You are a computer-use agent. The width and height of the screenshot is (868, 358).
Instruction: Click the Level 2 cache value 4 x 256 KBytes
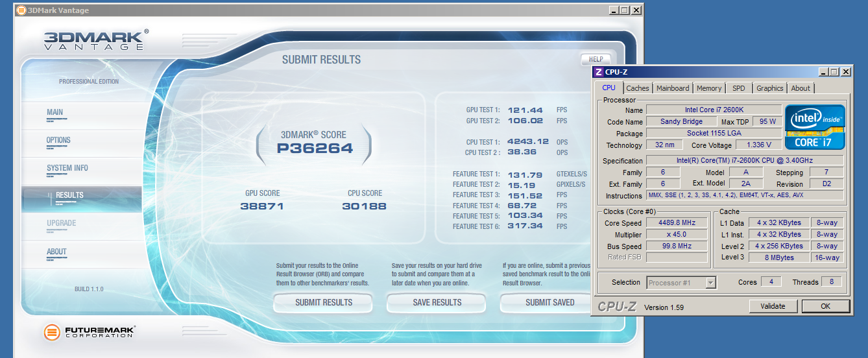pos(778,246)
